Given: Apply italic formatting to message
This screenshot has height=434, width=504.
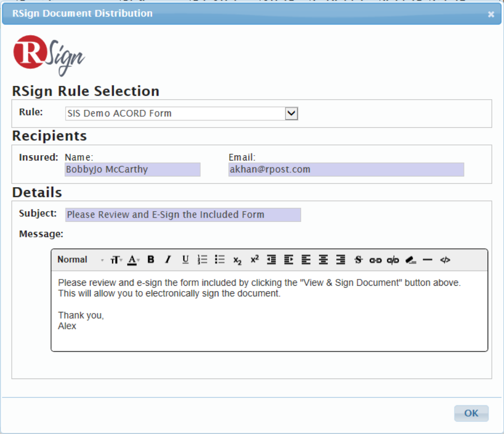Looking at the screenshot, I should (168, 259).
